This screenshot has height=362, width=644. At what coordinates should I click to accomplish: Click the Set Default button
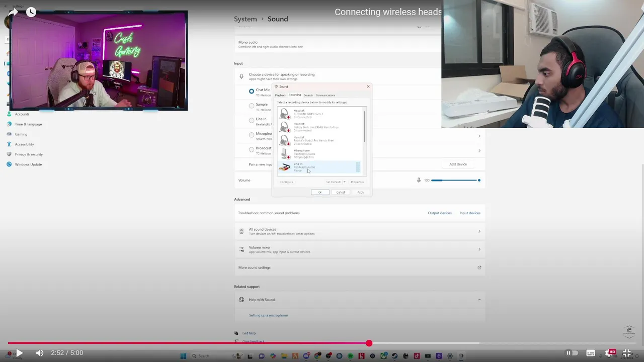[x=333, y=182]
